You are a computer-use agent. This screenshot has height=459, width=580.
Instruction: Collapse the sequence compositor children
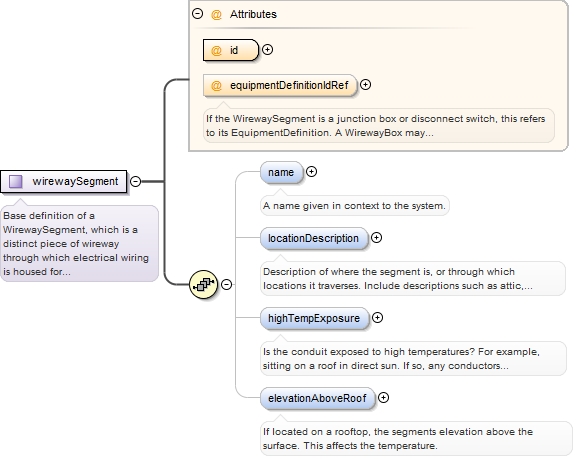pyautogui.click(x=226, y=284)
